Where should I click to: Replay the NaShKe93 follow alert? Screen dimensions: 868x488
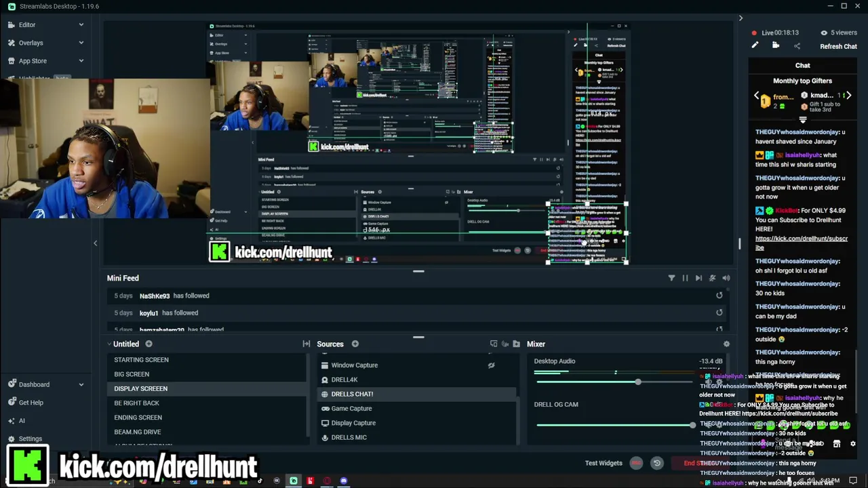coord(719,296)
